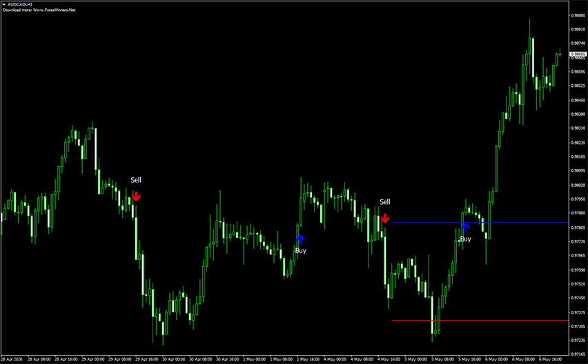
Task: Click the 'Sell' text label above 4 May arrow
Action: 384,202
